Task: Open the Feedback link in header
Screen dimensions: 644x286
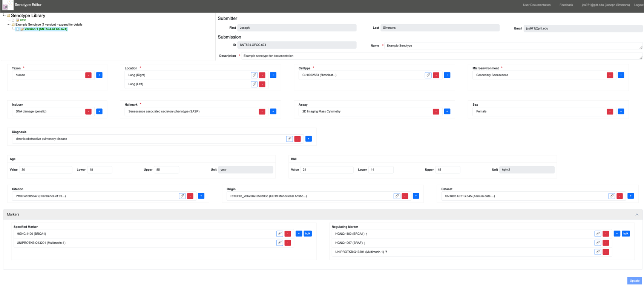Action: tap(566, 5)
